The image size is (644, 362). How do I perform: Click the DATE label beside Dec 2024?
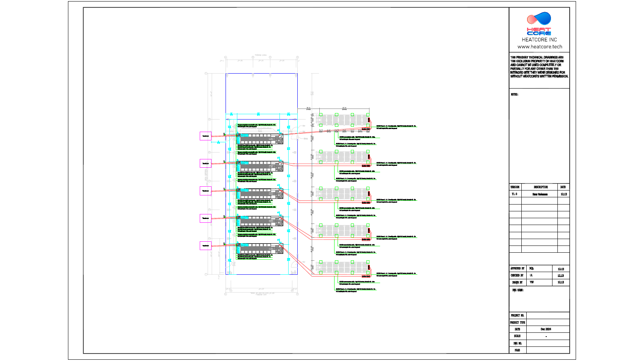coord(518,329)
